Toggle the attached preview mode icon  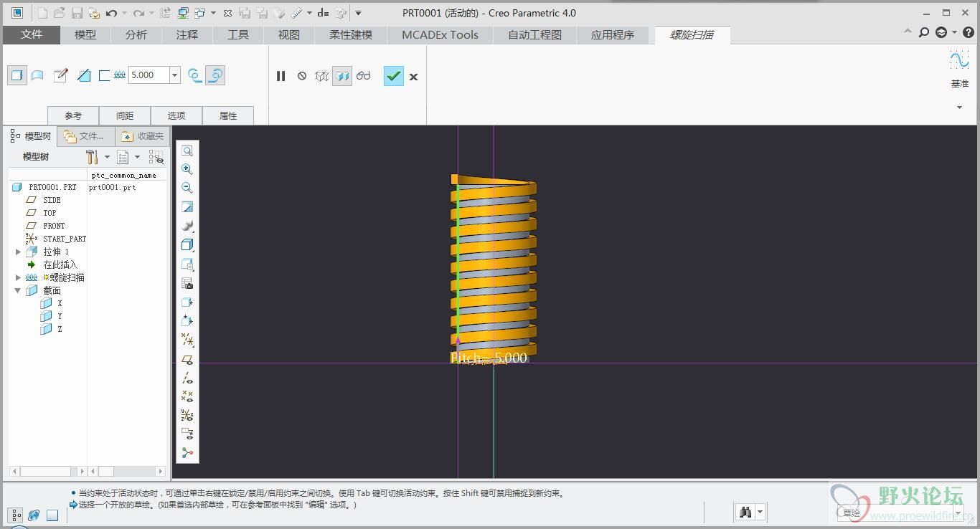(x=343, y=75)
